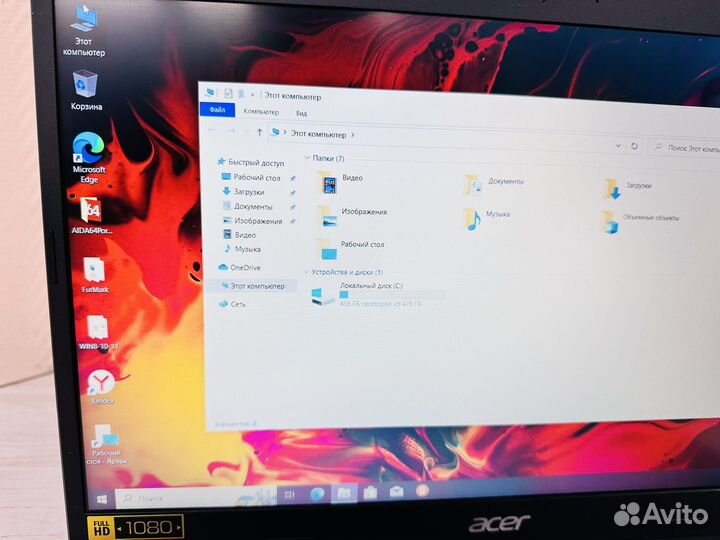Unpin Загрузки using its pin icon
720x540 pixels.
292,193
